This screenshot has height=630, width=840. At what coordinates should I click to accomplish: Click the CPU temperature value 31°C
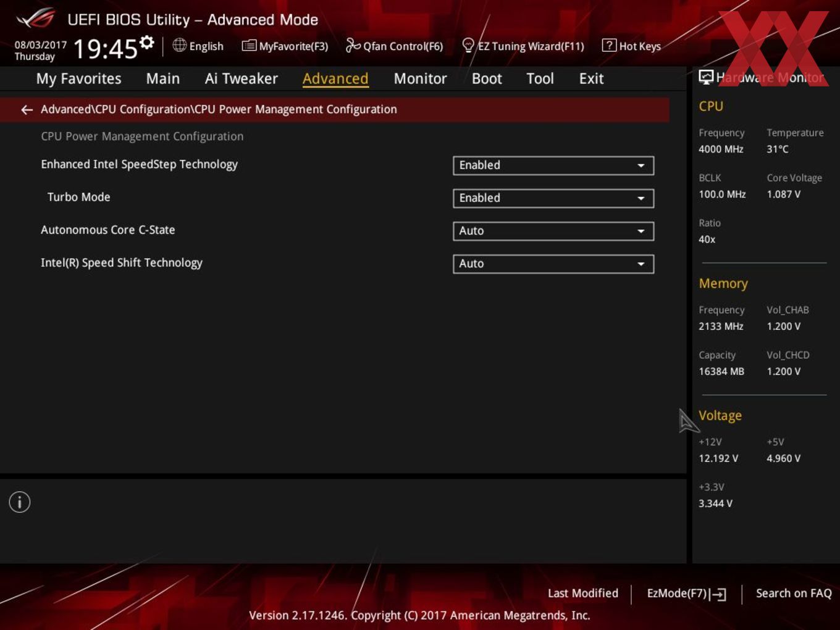[x=777, y=149]
